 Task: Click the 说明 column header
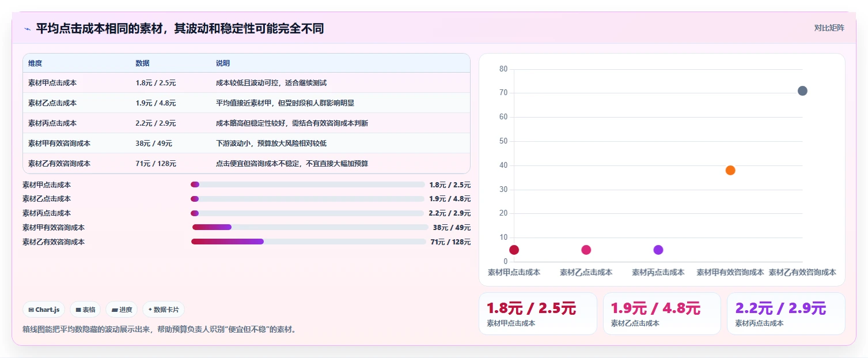point(223,63)
